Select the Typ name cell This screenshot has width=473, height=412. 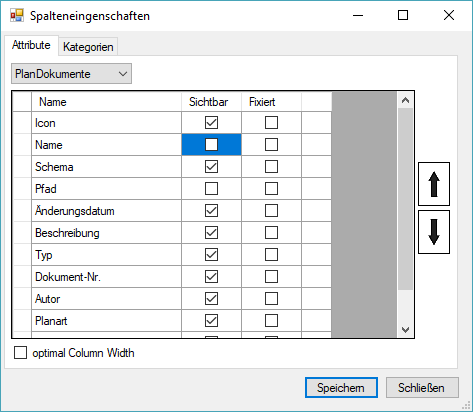tap(107, 255)
